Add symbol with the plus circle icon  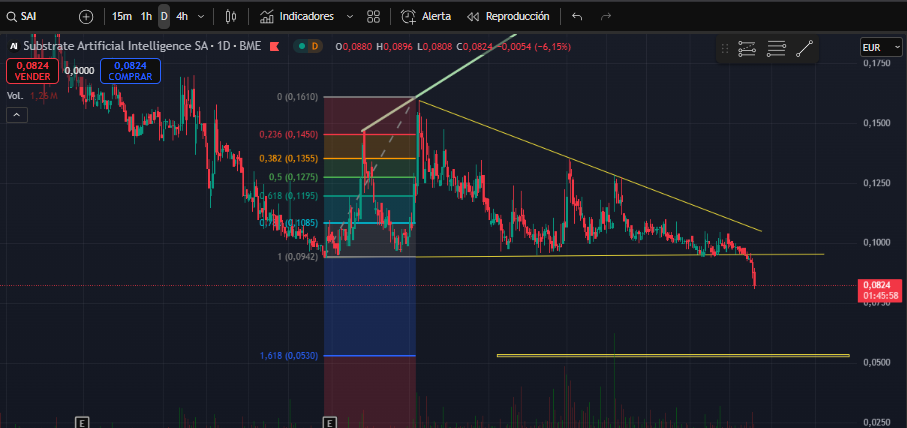tap(86, 17)
